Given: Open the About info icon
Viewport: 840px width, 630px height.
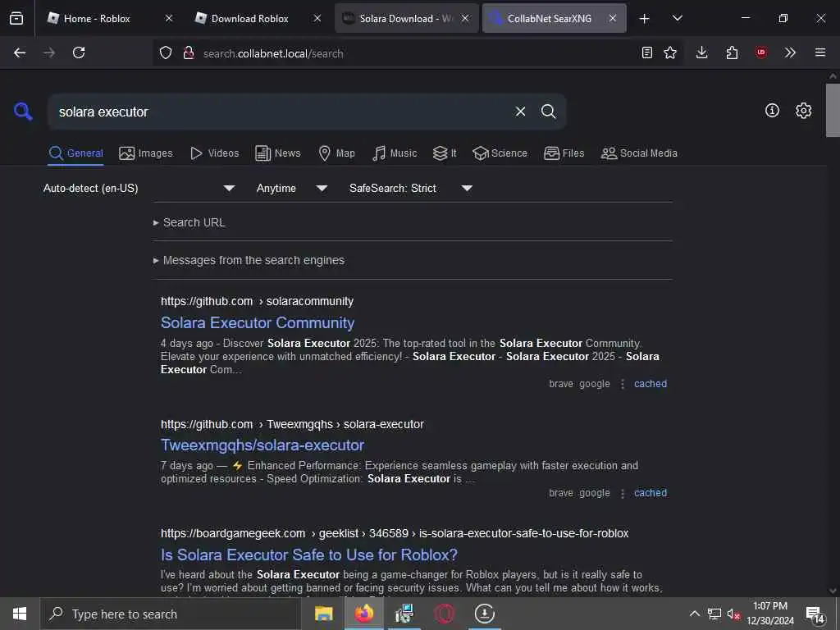Looking at the screenshot, I should coord(772,111).
